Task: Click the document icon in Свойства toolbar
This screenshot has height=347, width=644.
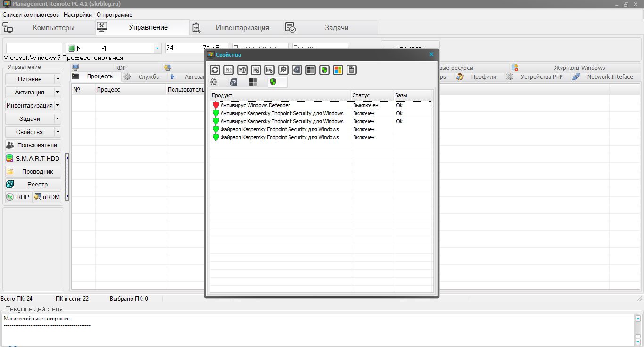Action: click(x=352, y=70)
